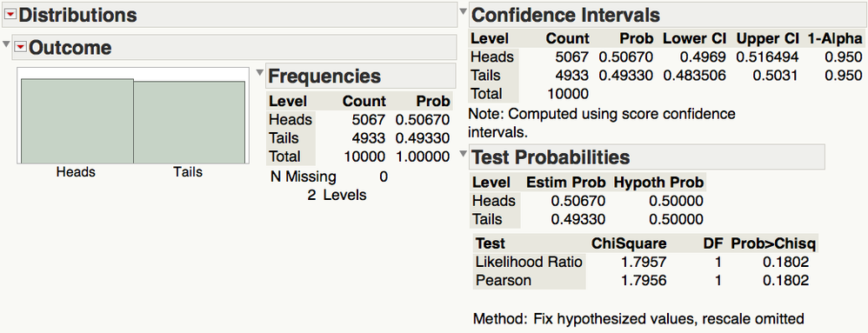868x333 pixels.
Task: Click the Confidence Intervals section title
Action: [565, 15]
